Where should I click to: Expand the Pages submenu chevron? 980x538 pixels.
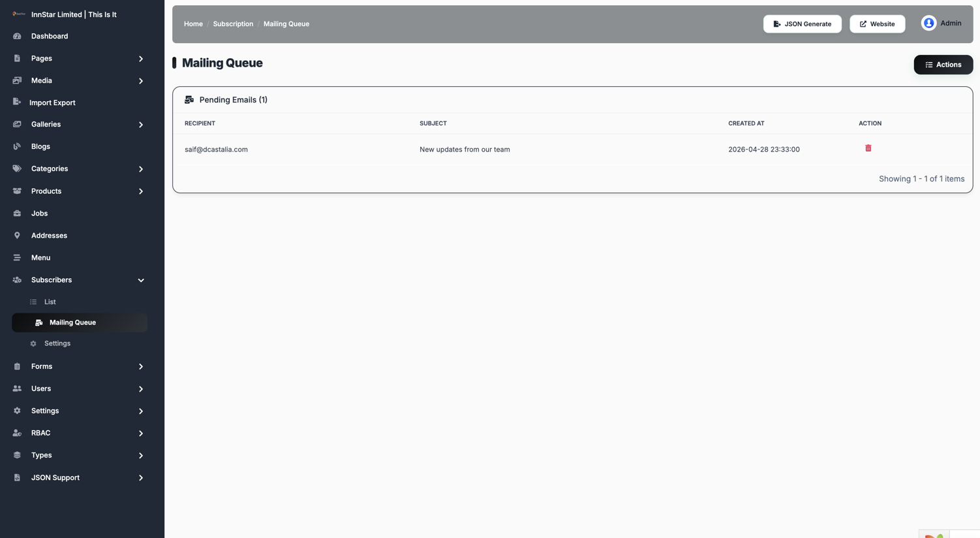(141, 59)
